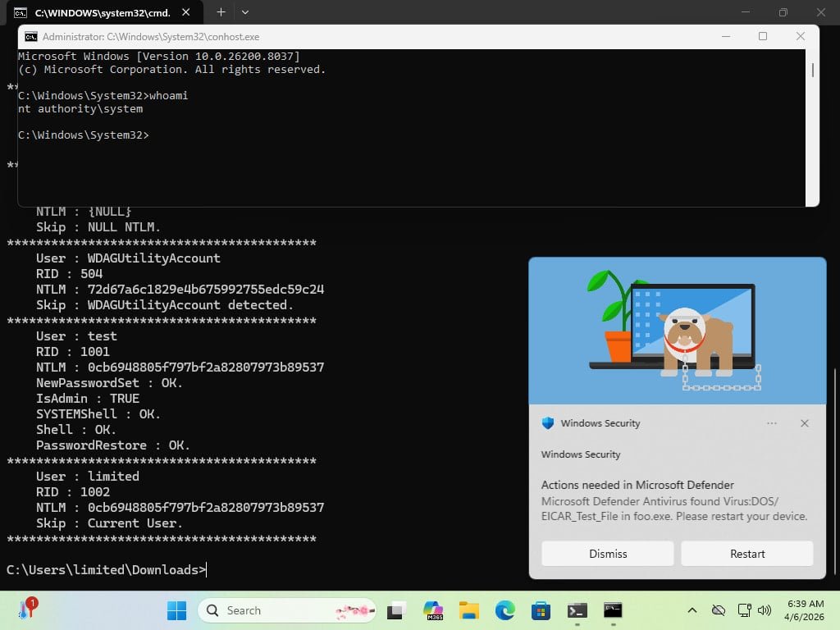Select the running conhost command prompt icon
840x630 pixels.
point(612,610)
